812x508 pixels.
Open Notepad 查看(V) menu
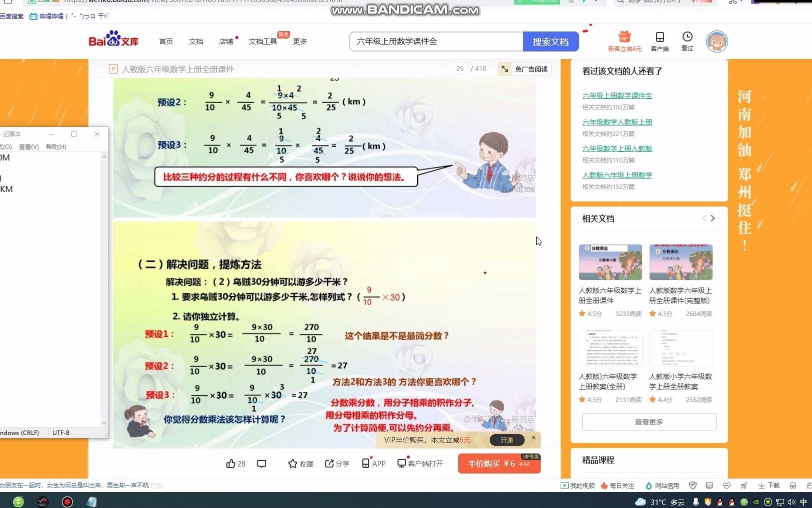click(x=29, y=147)
